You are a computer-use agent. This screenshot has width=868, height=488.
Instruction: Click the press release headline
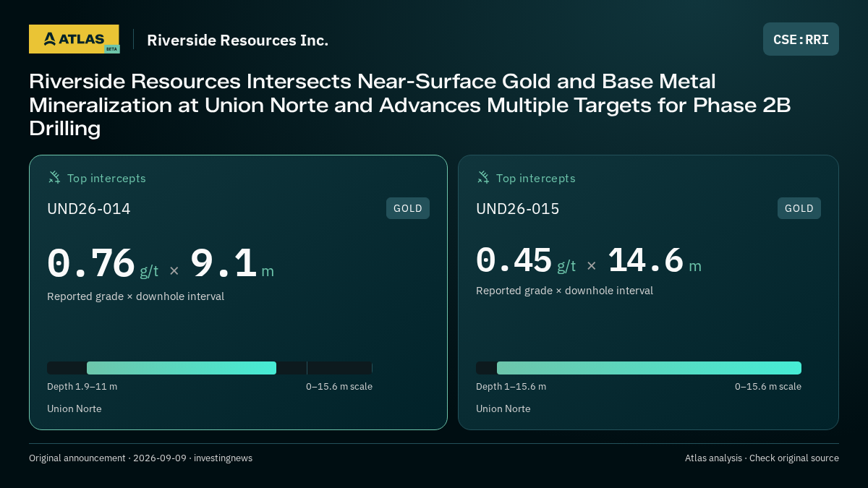pyautogui.click(x=410, y=105)
